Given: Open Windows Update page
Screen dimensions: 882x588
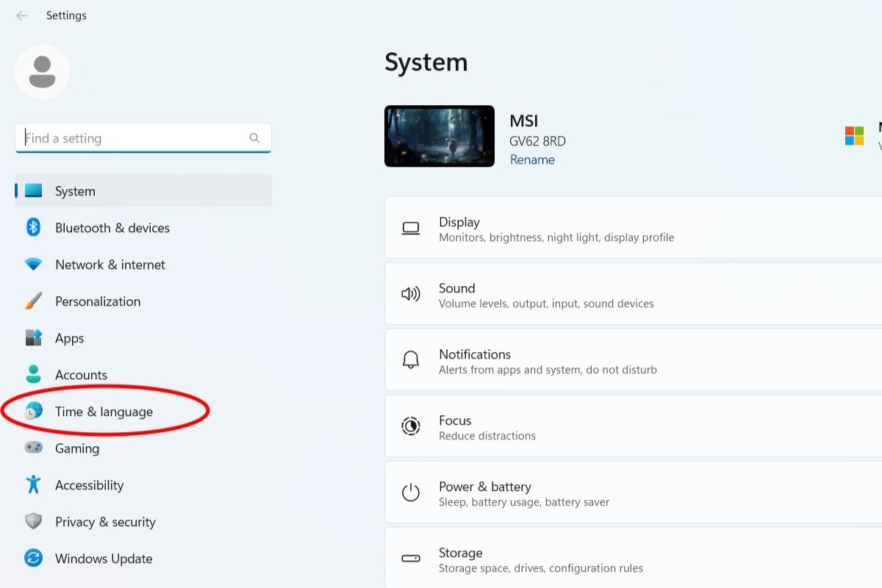Looking at the screenshot, I should pyautogui.click(x=143, y=558).
